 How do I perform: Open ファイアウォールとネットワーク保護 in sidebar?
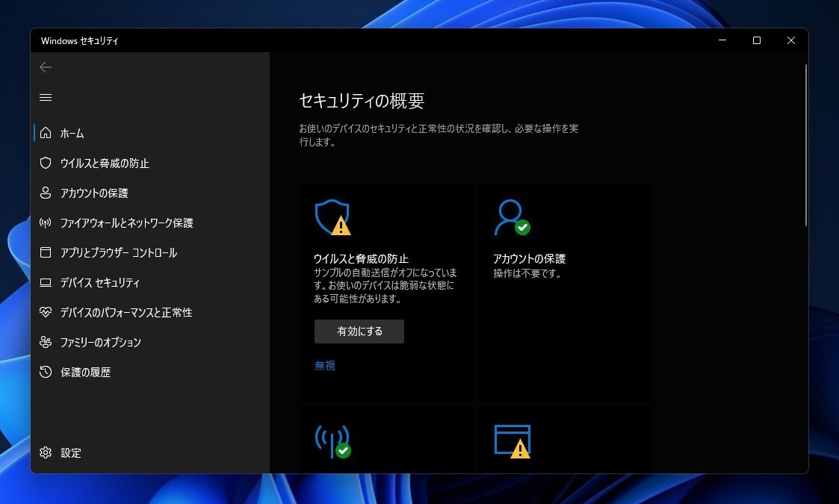pyautogui.click(x=127, y=223)
